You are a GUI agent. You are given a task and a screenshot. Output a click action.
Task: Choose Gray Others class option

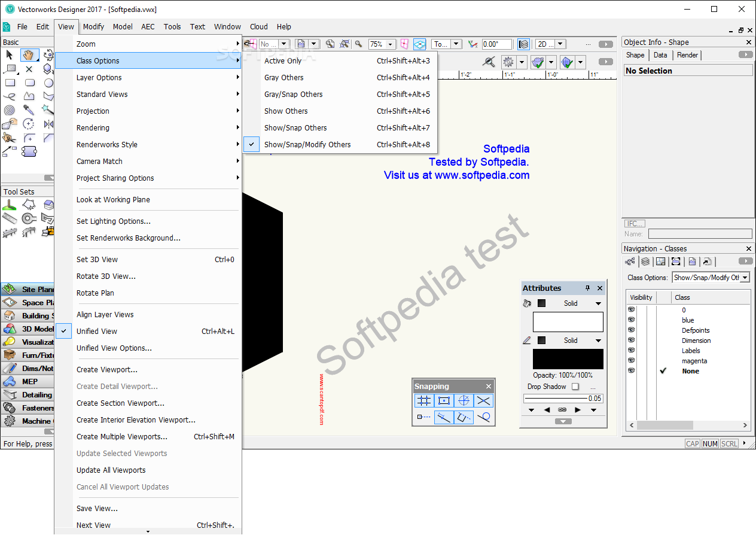tap(340, 78)
